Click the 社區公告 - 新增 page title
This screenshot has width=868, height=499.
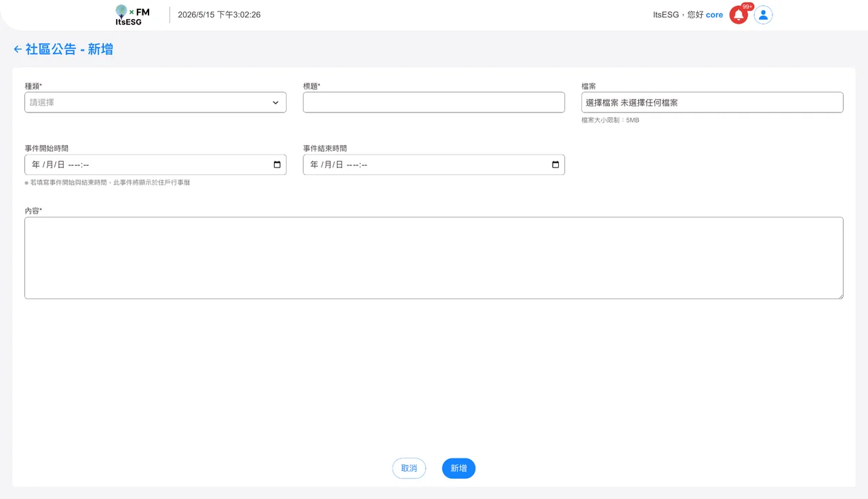pyautogui.click(x=69, y=49)
